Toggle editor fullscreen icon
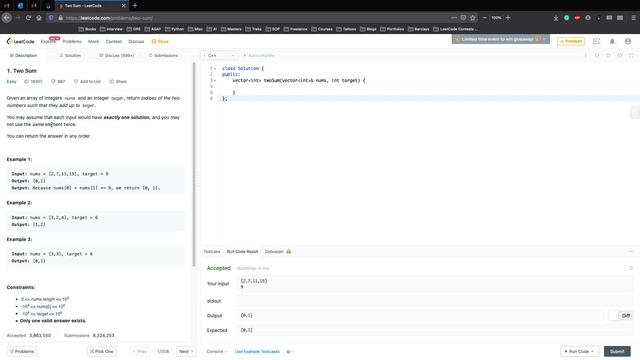The height and width of the screenshot is (360, 640). click(x=631, y=56)
